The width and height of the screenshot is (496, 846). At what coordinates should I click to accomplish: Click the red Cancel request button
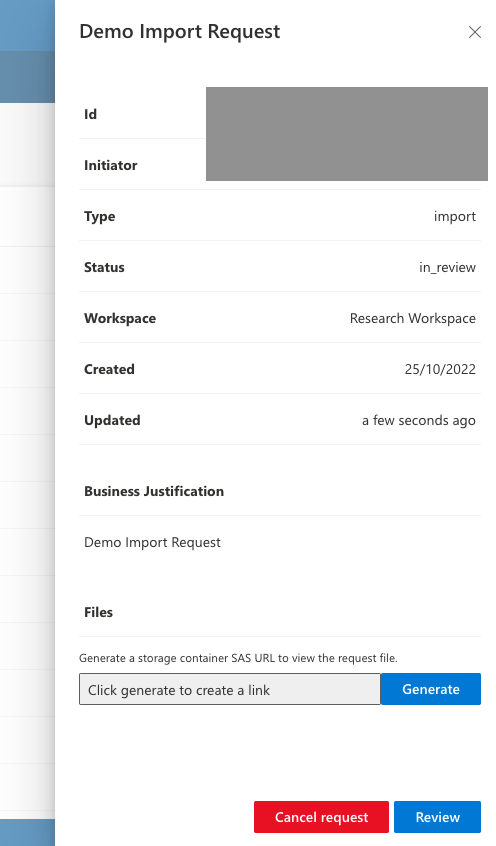tap(321, 817)
